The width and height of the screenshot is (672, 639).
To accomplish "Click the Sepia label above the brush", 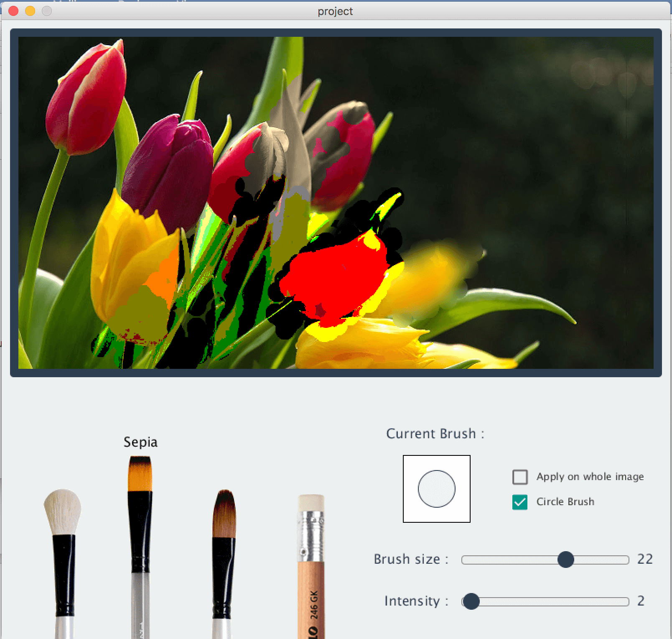I will click(x=140, y=442).
